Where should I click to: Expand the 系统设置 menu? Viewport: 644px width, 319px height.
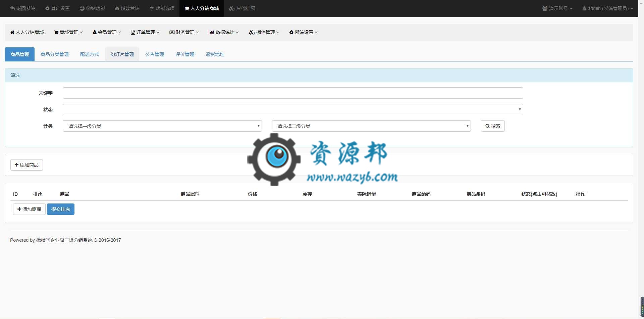303,32
